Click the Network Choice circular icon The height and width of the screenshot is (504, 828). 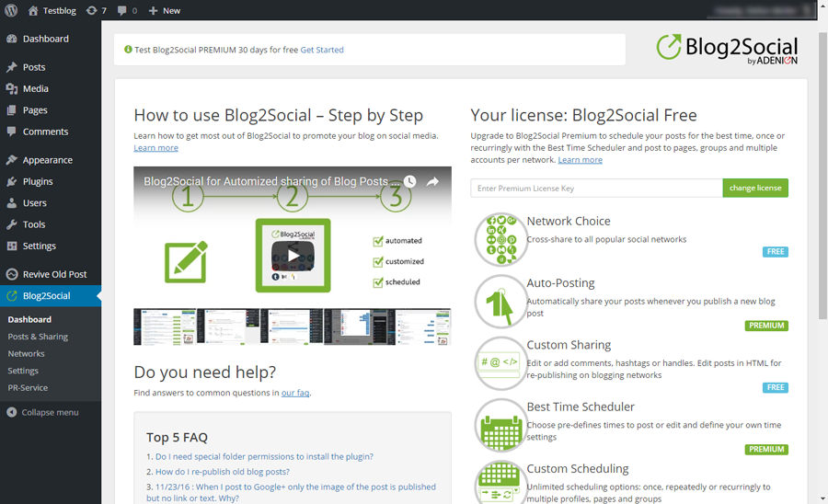tap(500, 240)
